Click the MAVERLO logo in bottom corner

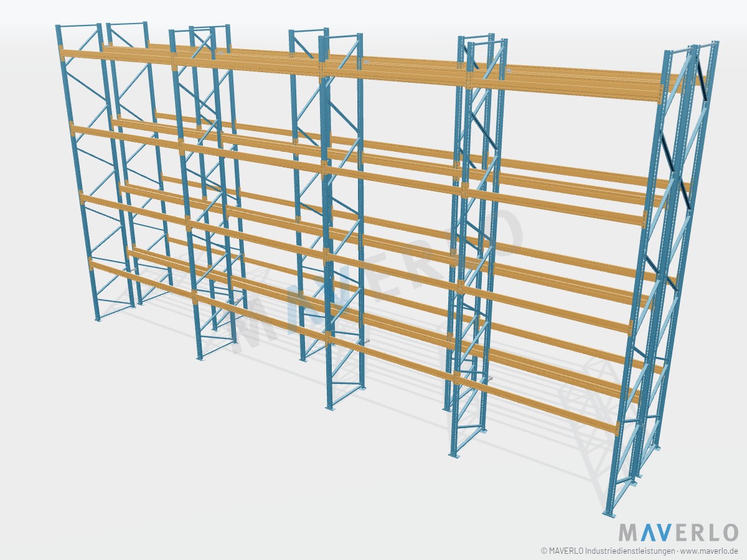coord(678,533)
